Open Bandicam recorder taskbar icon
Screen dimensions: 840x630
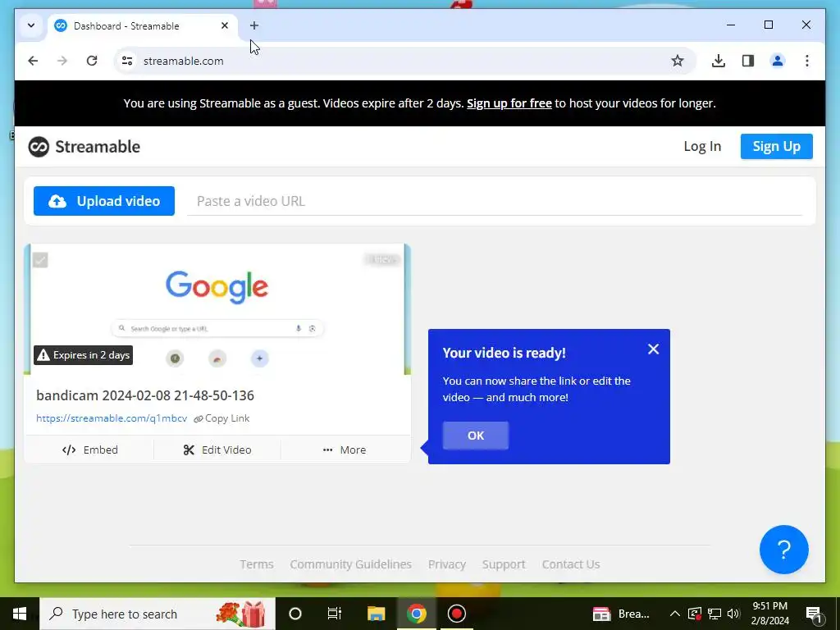[x=456, y=614]
